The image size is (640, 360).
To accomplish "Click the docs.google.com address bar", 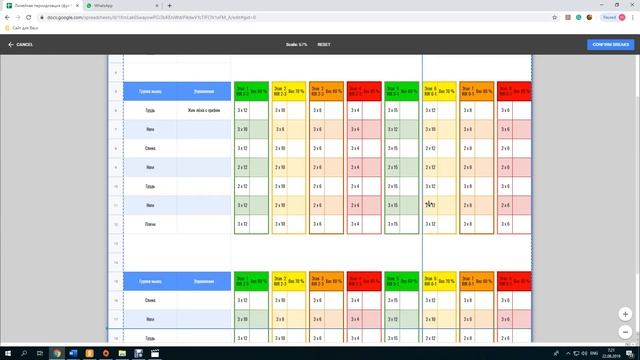I will 294,18.
